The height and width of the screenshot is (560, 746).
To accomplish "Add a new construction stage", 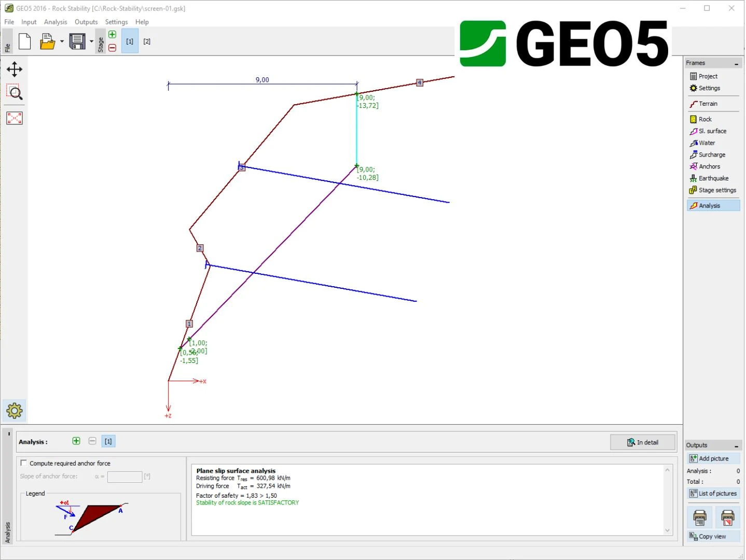I will 112,35.
